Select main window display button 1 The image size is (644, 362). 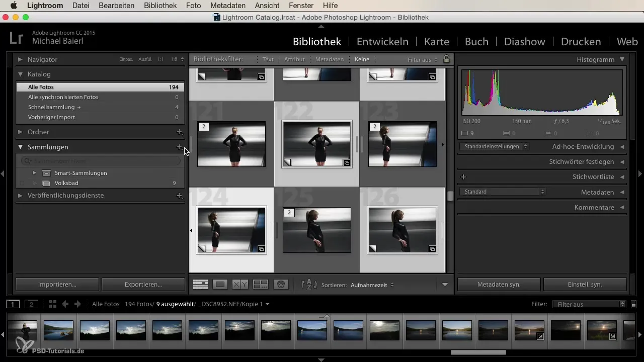pyautogui.click(x=13, y=304)
